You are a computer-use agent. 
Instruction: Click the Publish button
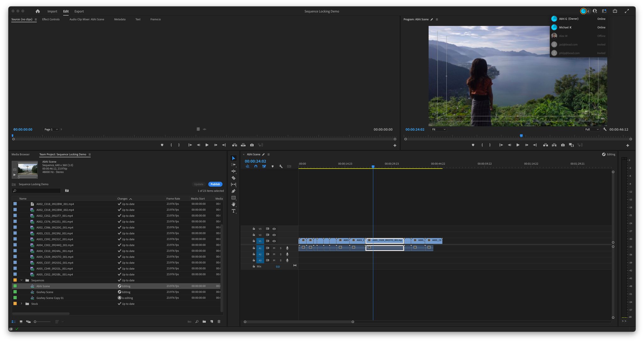(x=215, y=184)
